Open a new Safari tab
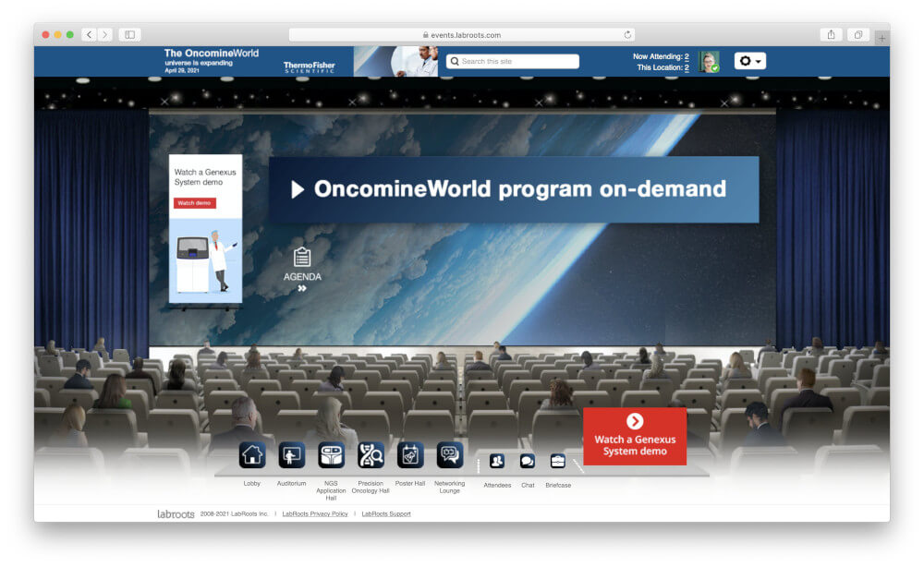The height and width of the screenshot is (567, 924). (881, 38)
